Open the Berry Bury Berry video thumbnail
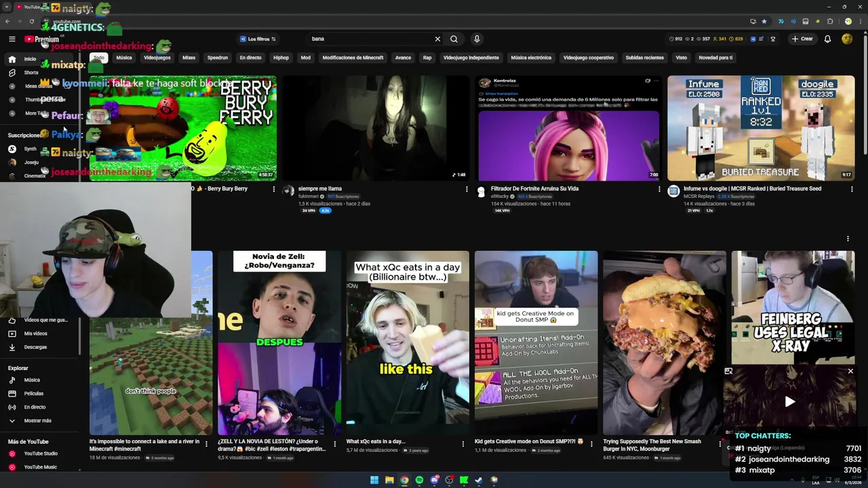This screenshot has height=488, width=868. 183,128
